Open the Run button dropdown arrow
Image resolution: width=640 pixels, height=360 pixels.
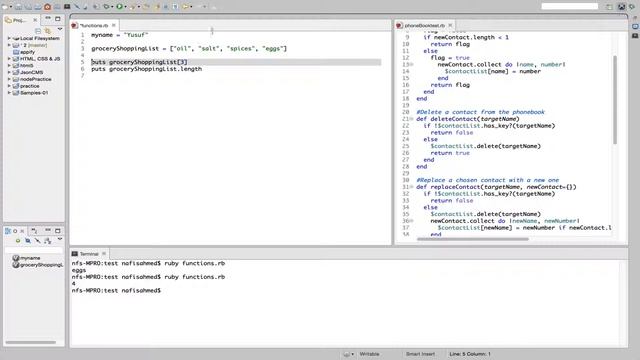tap(125, 7)
